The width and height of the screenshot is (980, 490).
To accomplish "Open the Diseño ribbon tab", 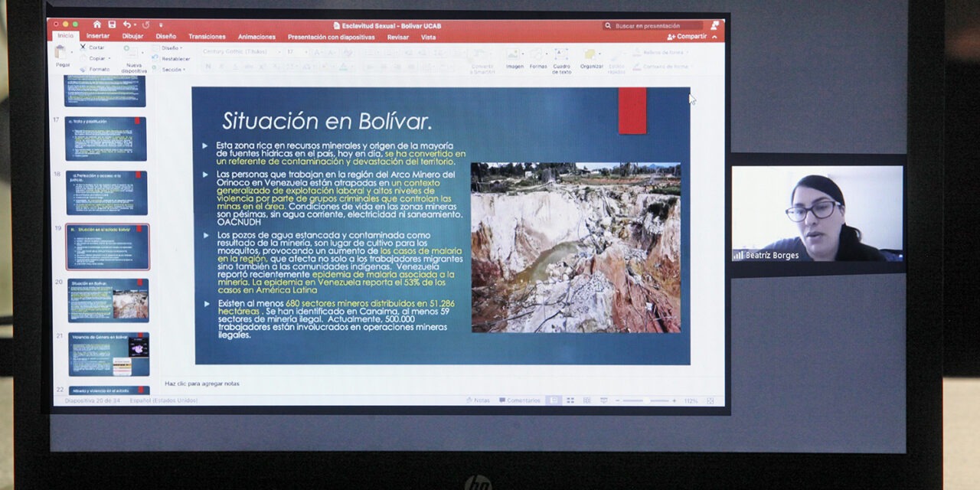I will [166, 37].
